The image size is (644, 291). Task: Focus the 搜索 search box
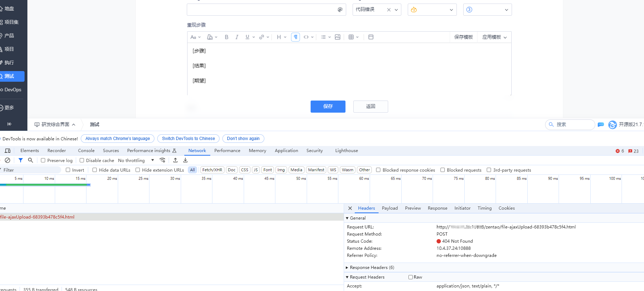coord(570,124)
